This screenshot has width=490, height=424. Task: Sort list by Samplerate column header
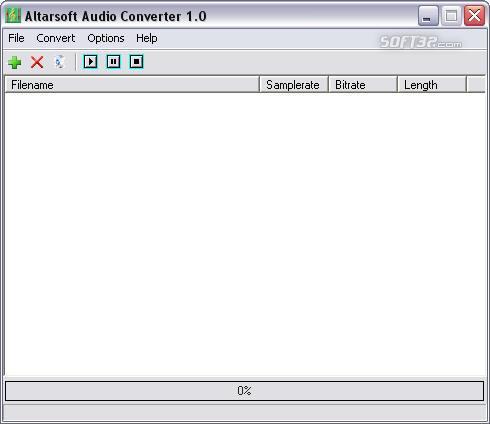[294, 85]
